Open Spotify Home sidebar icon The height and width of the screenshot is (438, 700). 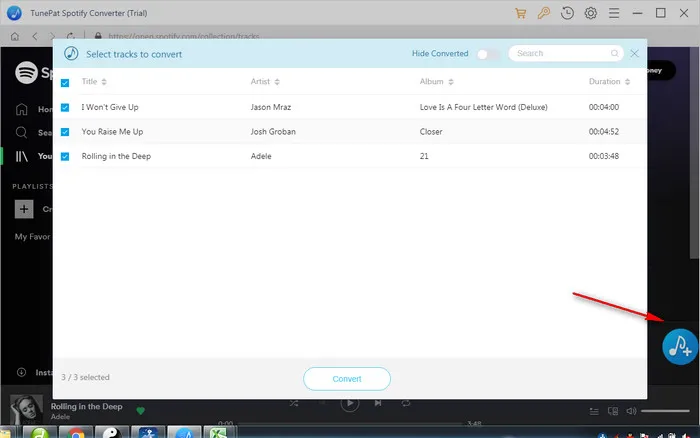point(21,109)
